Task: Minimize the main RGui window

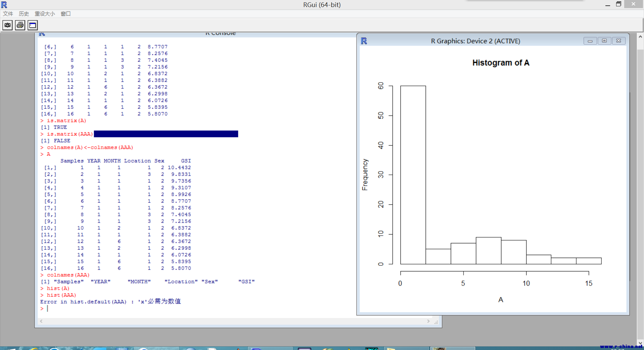Action: click(x=607, y=5)
